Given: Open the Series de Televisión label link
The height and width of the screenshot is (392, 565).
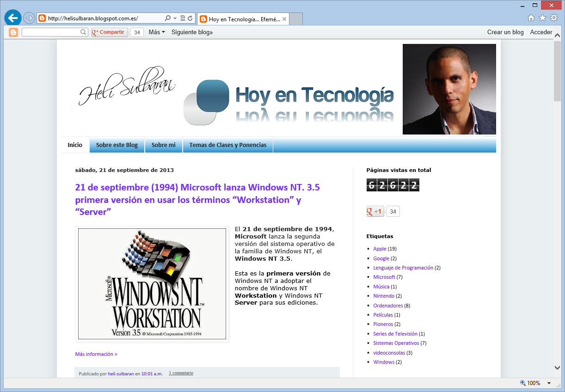Looking at the screenshot, I should tap(395, 334).
